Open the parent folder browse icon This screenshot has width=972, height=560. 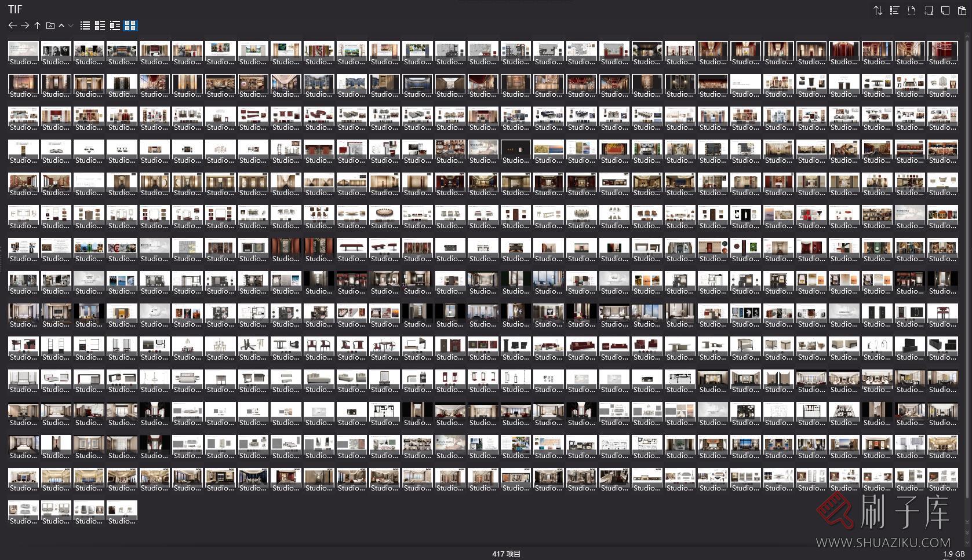click(x=50, y=25)
